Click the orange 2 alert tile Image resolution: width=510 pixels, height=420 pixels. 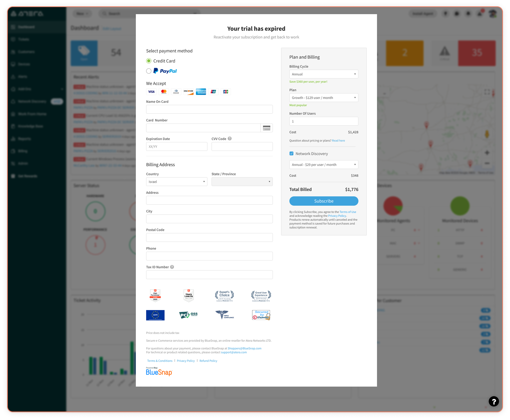[405, 53]
